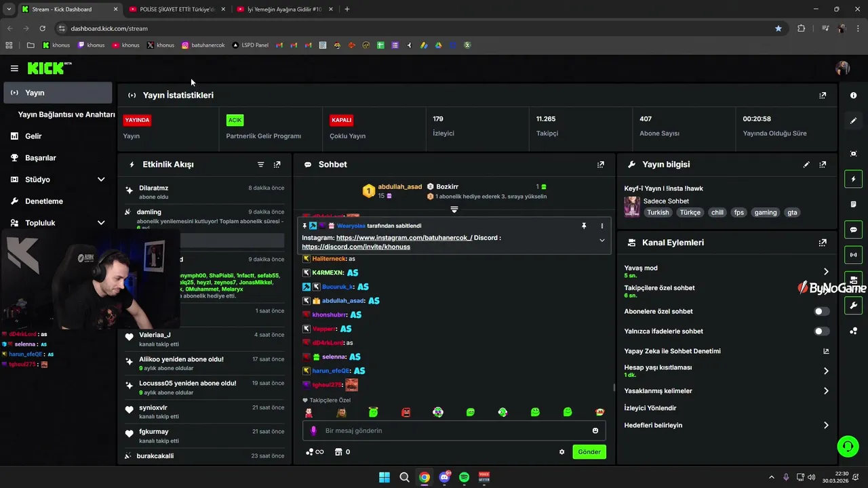The height and width of the screenshot is (488, 868).
Task: Click İzleyici Yönlendir action
Action: coord(650,408)
